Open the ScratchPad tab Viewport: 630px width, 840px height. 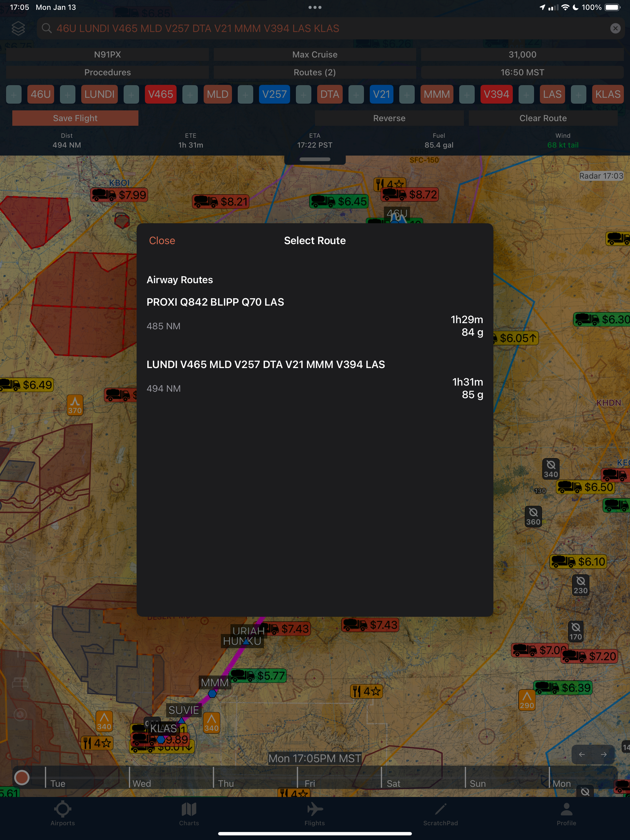(441, 814)
